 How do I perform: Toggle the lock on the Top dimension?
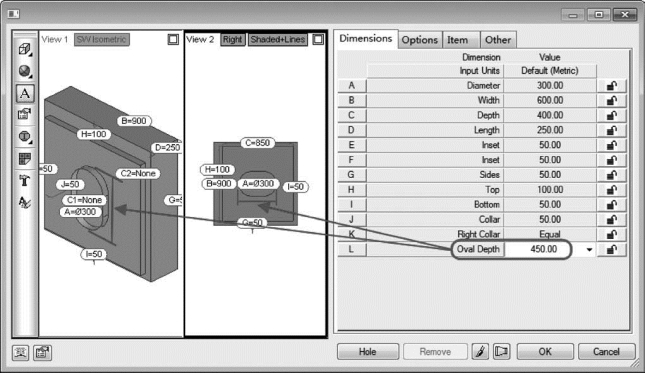(612, 190)
